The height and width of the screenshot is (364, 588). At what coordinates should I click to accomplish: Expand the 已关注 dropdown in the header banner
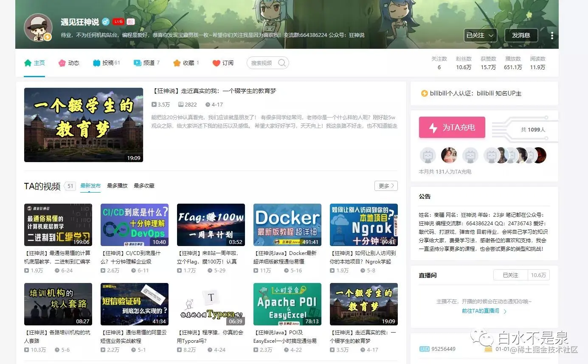(x=481, y=35)
